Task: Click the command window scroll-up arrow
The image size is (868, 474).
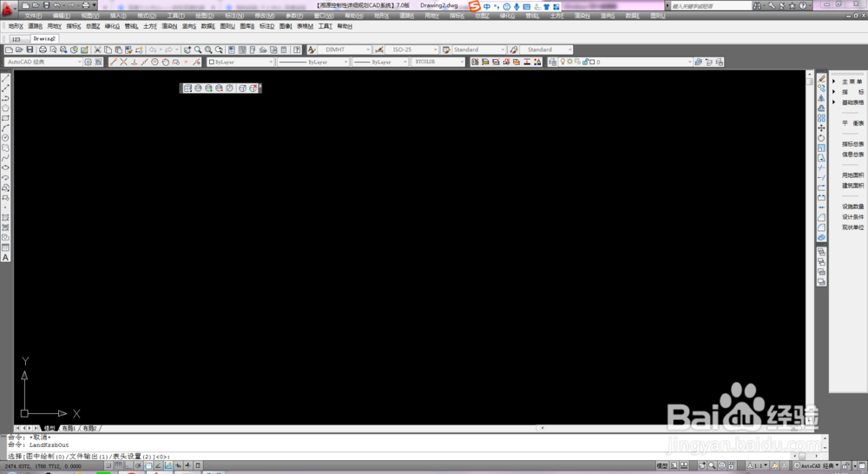Action: coord(825,438)
